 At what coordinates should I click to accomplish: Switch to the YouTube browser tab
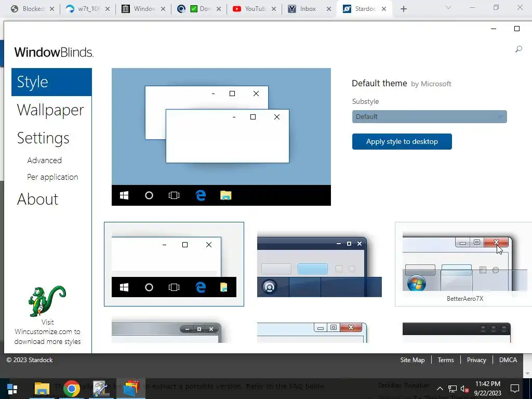pos(255,9)
